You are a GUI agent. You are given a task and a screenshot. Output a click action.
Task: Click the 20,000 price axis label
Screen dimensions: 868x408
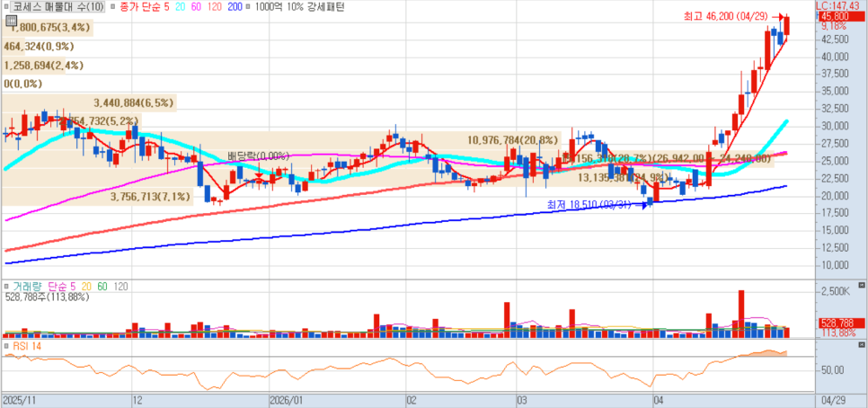[835, 196]
